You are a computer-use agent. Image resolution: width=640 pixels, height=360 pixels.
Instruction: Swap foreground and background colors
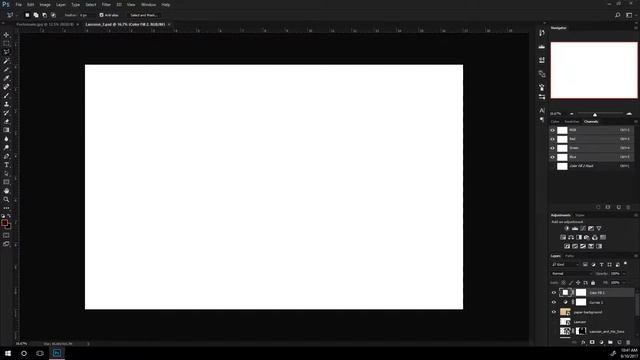(9, 216)
